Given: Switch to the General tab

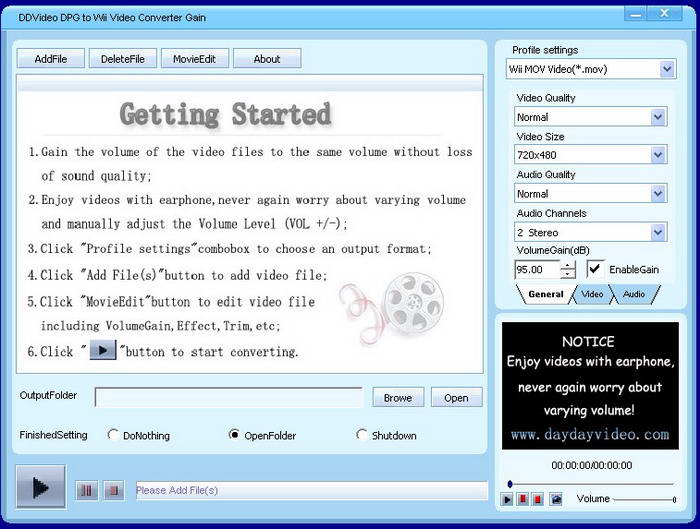Looking at the screenshot, I should point(546,294).
